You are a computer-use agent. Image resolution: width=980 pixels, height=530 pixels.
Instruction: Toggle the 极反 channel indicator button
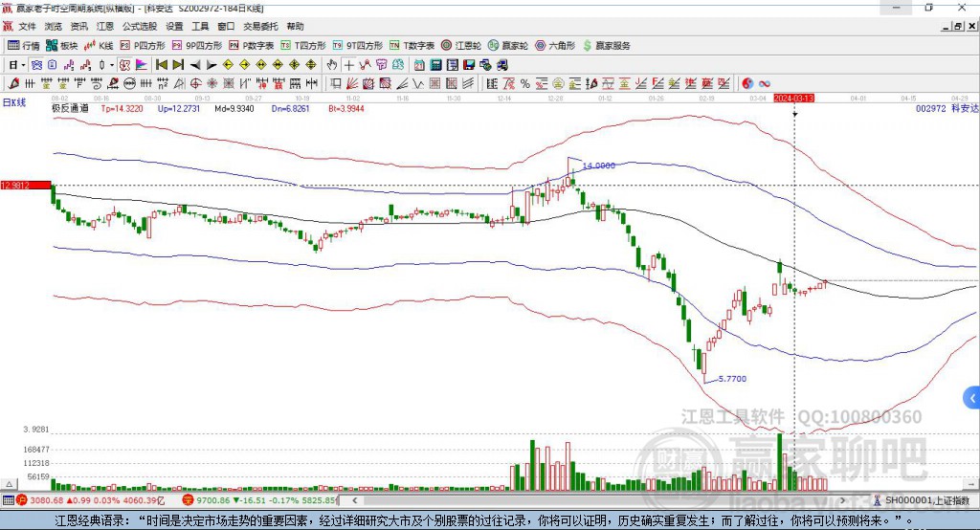point(125,65)
